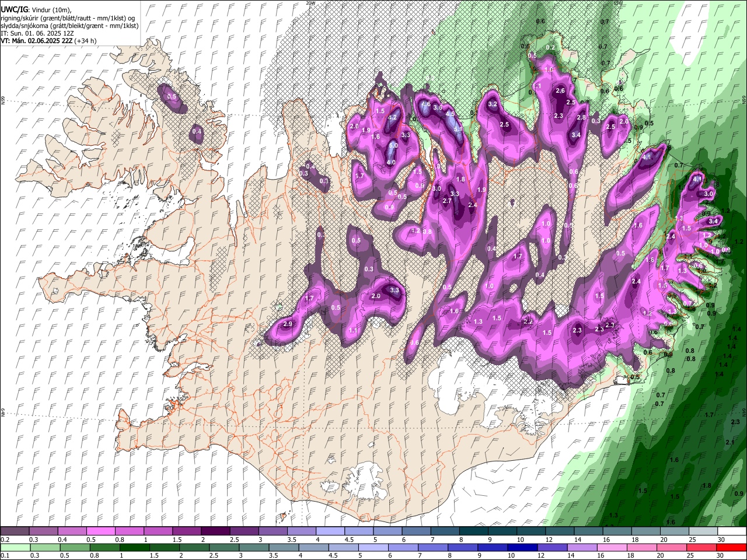The width and height of the screenshot is (747, 560).
Task: Click the light pink 16–18 rain swatch
Action: tap(611, 547)
